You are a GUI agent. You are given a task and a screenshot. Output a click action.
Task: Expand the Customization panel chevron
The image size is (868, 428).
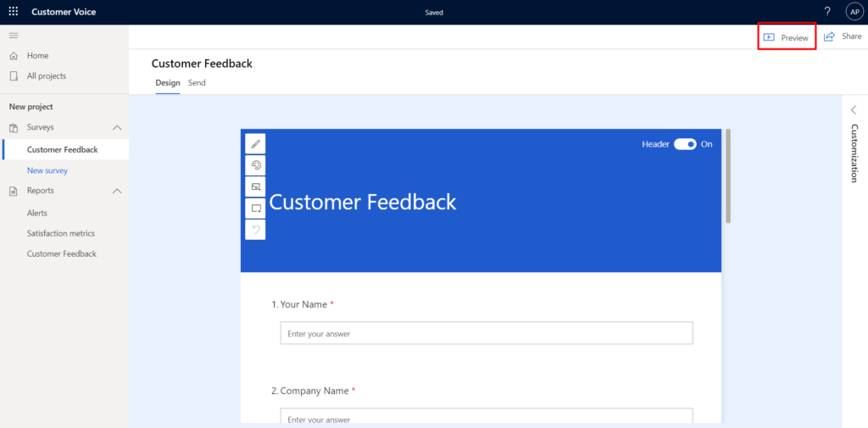(x=854, y=109)
